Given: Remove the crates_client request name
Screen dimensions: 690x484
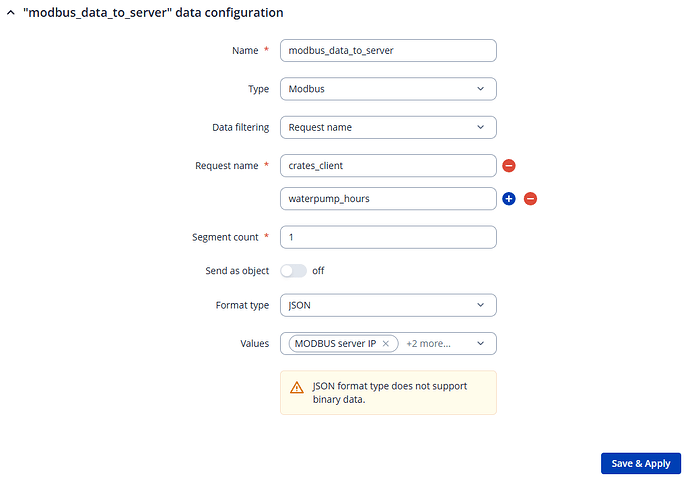Looking at the screenshot, I should 509,165.
